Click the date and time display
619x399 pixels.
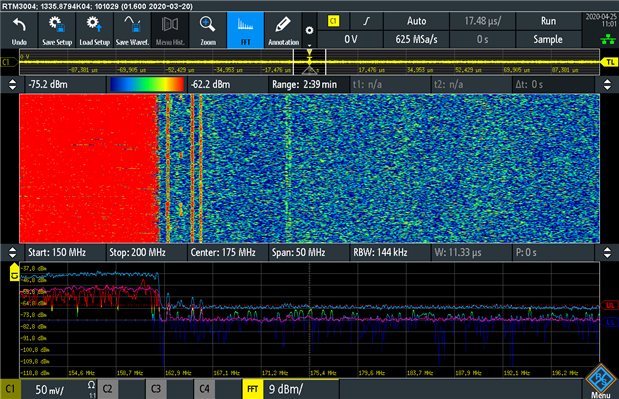tap(601, 20)
